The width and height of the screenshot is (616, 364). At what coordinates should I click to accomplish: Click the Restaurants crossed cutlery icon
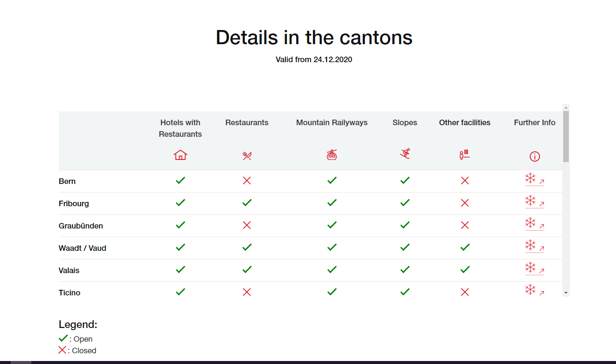pyautogui.click(x=247, y=156)
